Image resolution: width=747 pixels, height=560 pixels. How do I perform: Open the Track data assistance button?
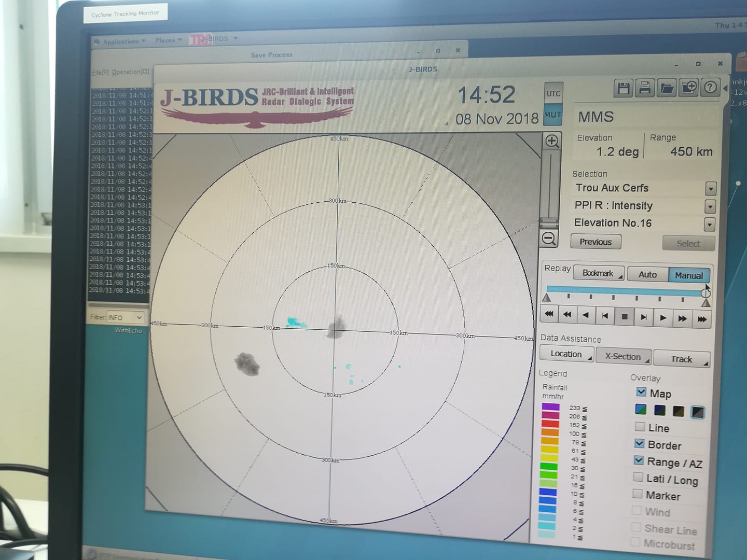point(682,359)
